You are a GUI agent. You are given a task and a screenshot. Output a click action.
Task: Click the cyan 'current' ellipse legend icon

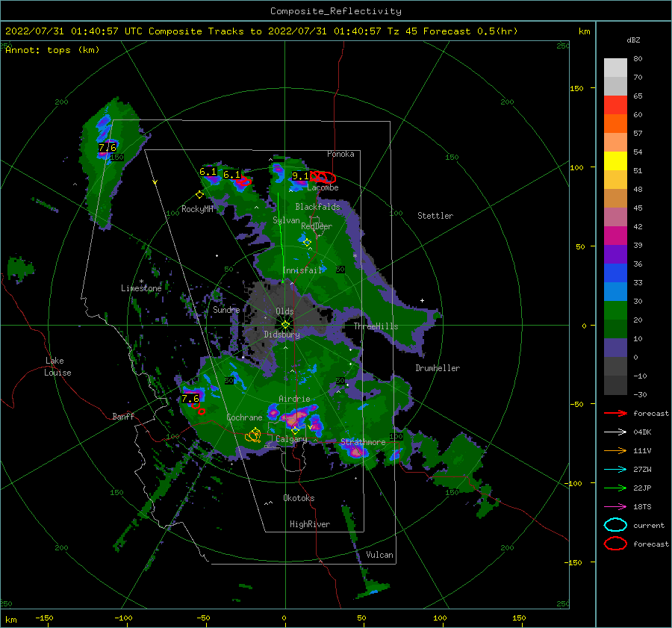click(615, 525)
